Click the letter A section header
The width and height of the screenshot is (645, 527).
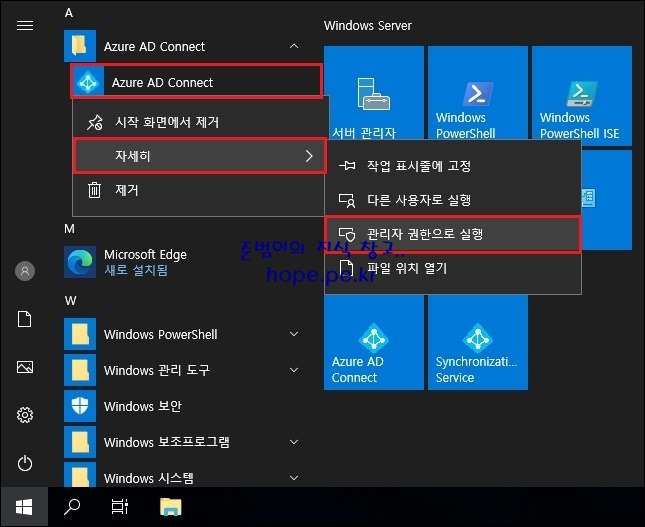tap(69, 13)
